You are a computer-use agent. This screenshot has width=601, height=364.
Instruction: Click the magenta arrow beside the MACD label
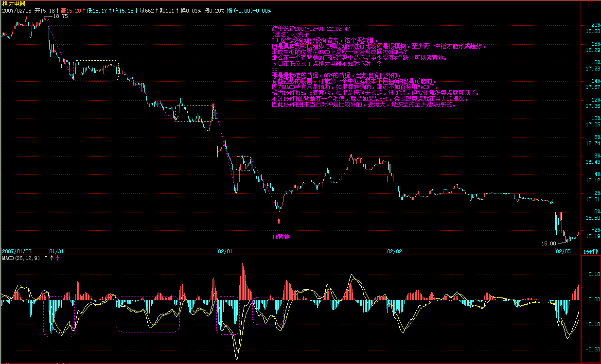point(58,258)
